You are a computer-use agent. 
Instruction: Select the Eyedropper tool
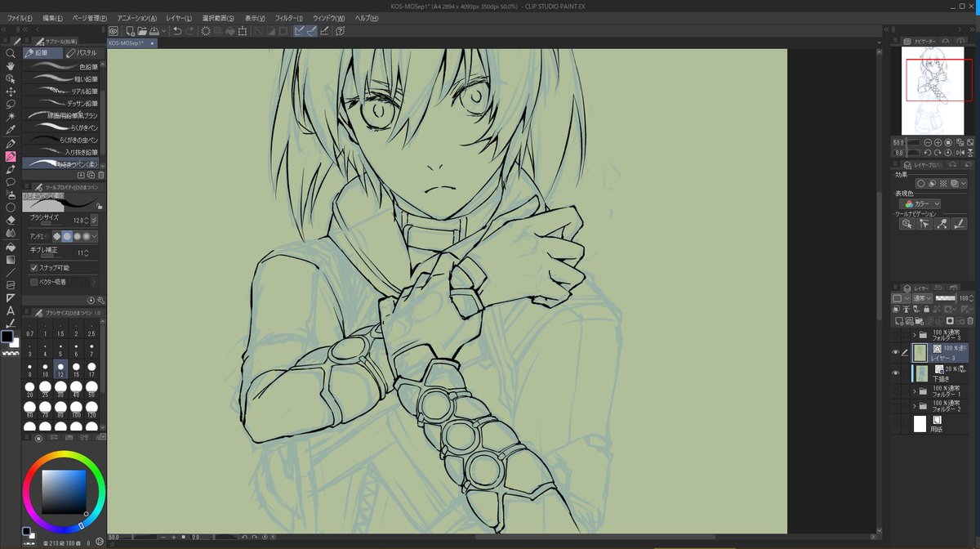tap(11, 130)
